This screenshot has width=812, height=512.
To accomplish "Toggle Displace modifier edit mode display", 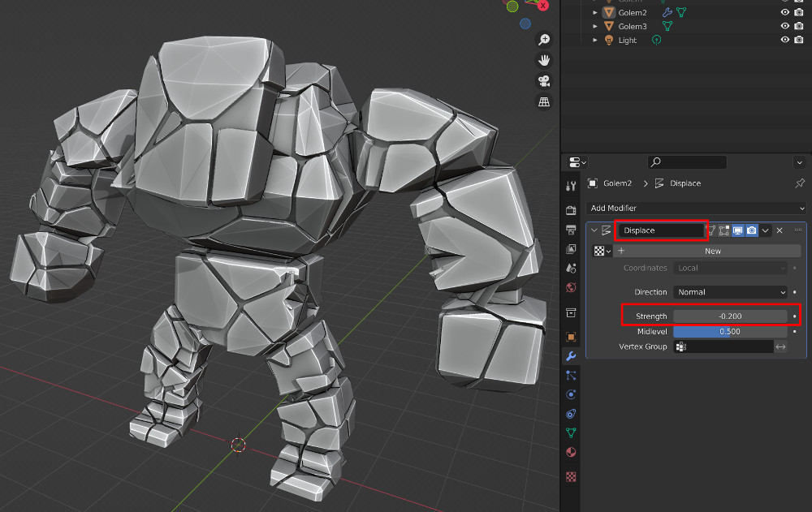I will coord(724,230).
